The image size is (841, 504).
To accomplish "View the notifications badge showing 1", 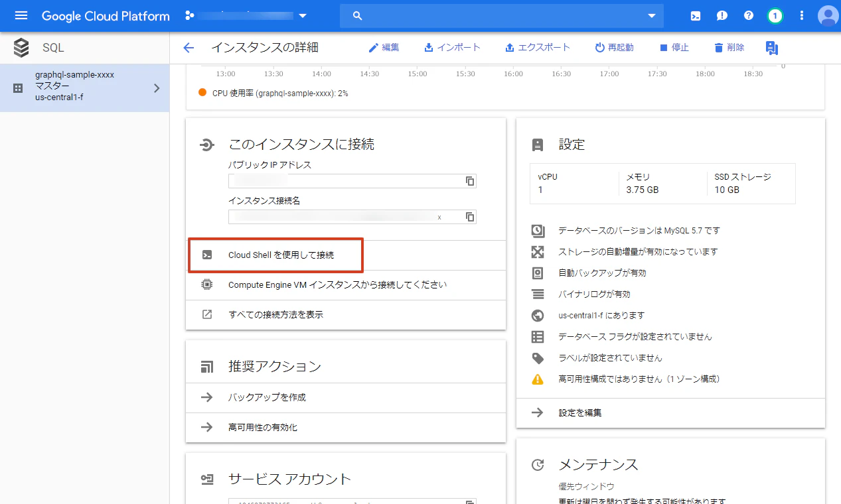I will (775, 16).
